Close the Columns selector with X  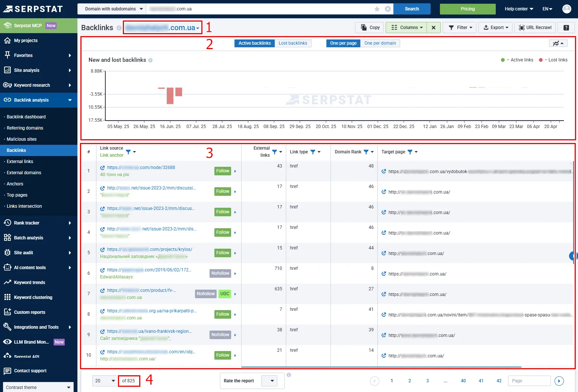(434, 28)
